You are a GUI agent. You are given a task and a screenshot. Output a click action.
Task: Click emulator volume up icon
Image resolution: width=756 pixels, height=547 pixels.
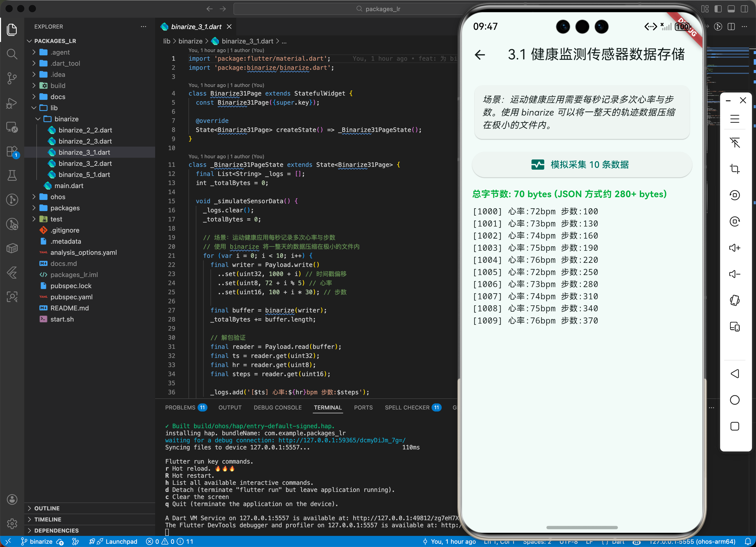point(734,248)
